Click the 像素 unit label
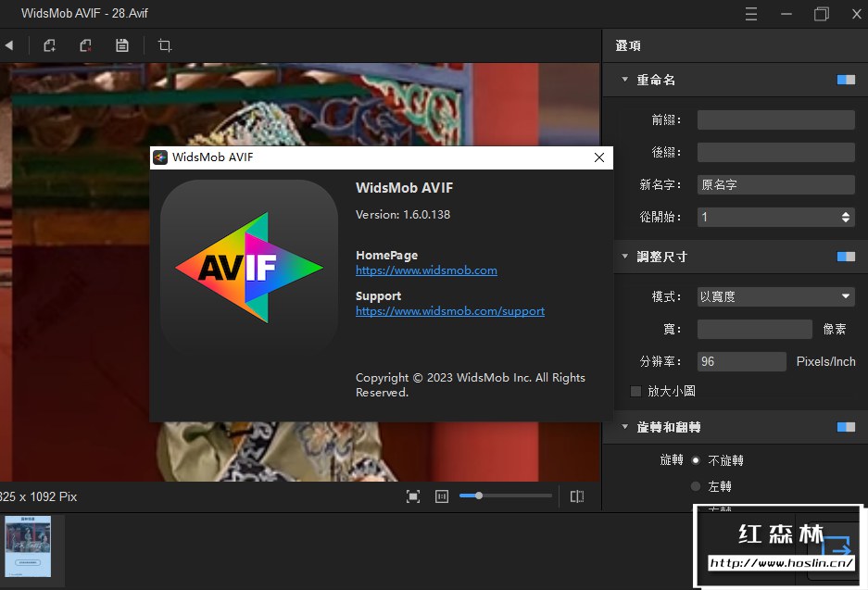This screenshot has height=590, width=868. pos(835,330)
